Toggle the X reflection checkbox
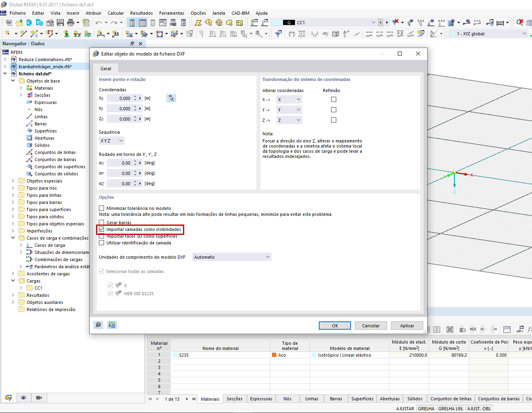This screenshot has height=413, width=532. (333, 100)
